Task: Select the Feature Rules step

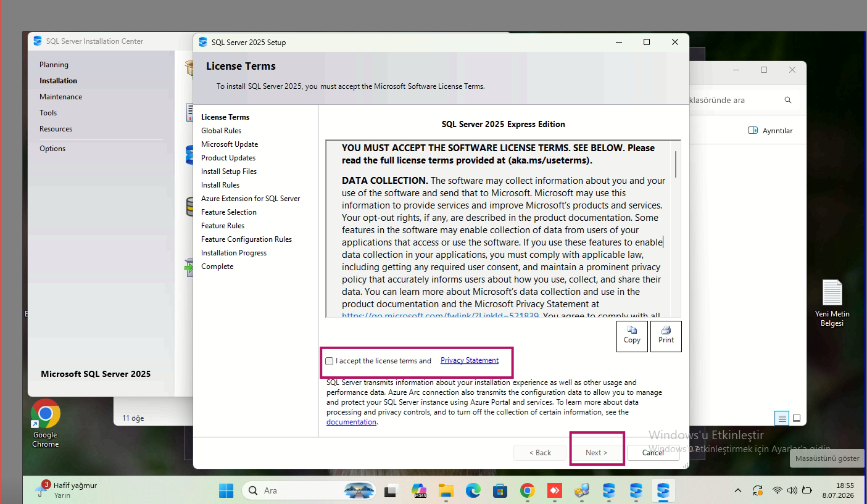Action: point(223,226)
